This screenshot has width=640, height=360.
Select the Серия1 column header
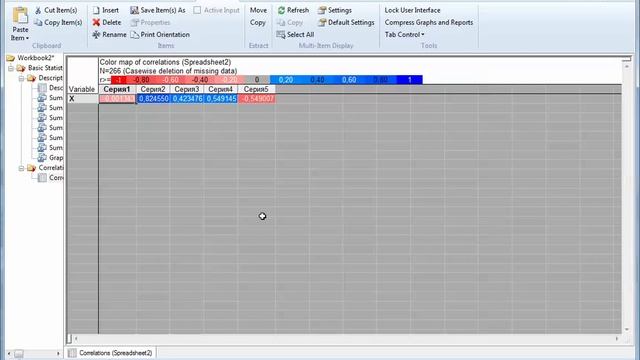pyautogui.click(x=117, y=89)
